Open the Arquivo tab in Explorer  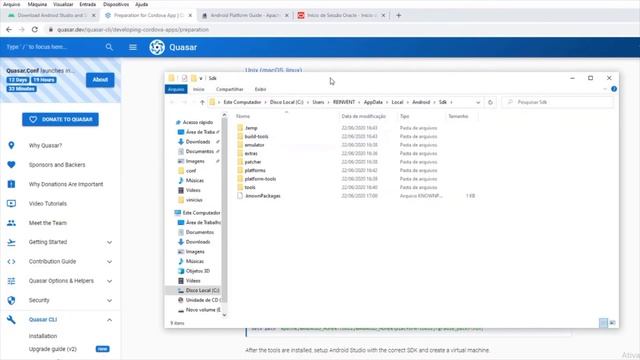(x=176, y=89)
